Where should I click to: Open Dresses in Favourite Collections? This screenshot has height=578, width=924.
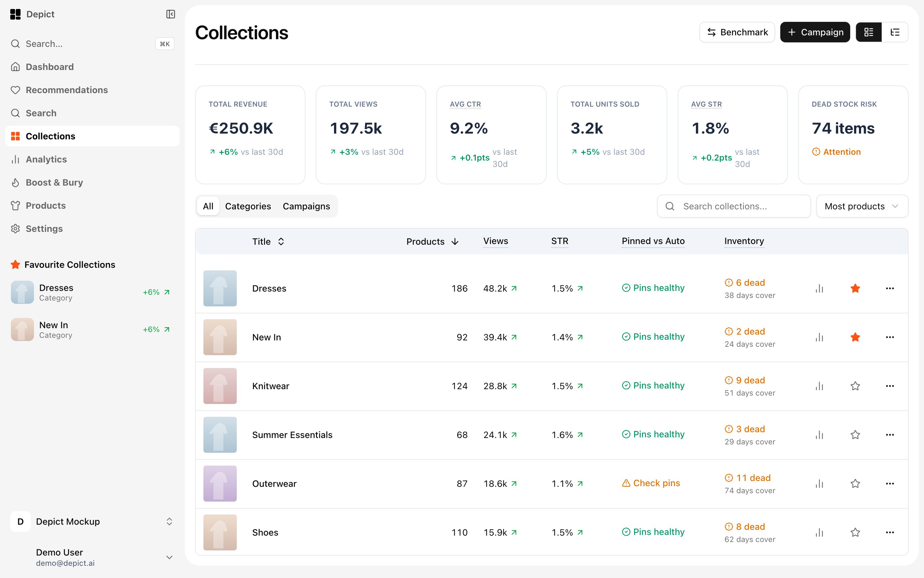coord(92,293)
